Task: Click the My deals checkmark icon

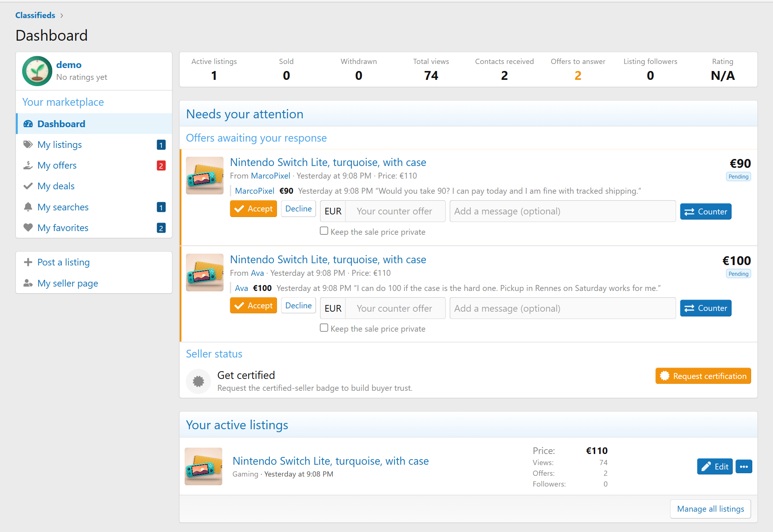Action: (x=28, y=186)
